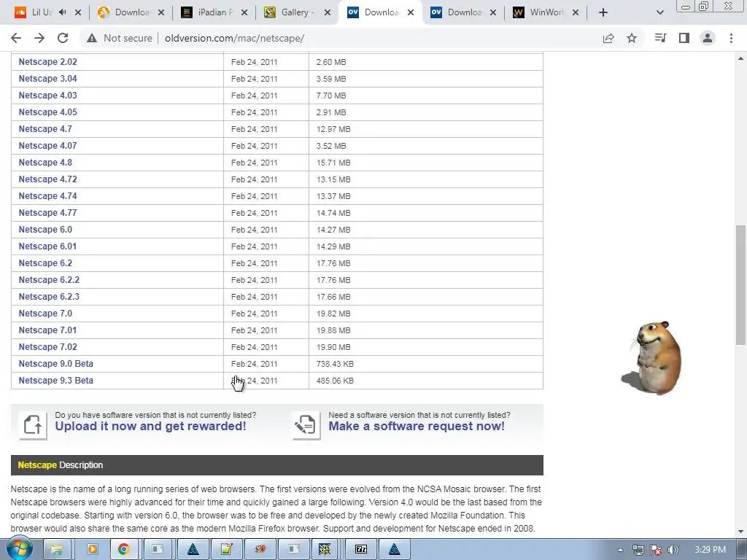Click the Chrome taskbar icon

click(x=124, y=549)
